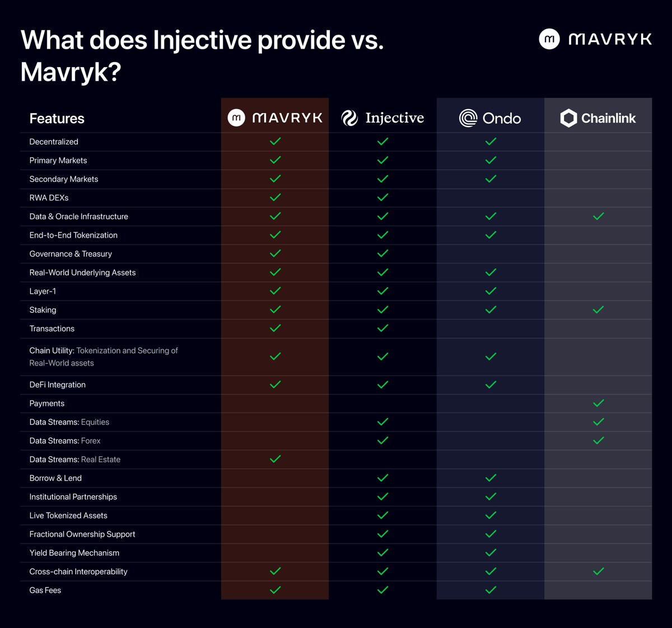
Task: Click Mavryk's checkmark in the Decentralized row
Action: pos(275,142)
